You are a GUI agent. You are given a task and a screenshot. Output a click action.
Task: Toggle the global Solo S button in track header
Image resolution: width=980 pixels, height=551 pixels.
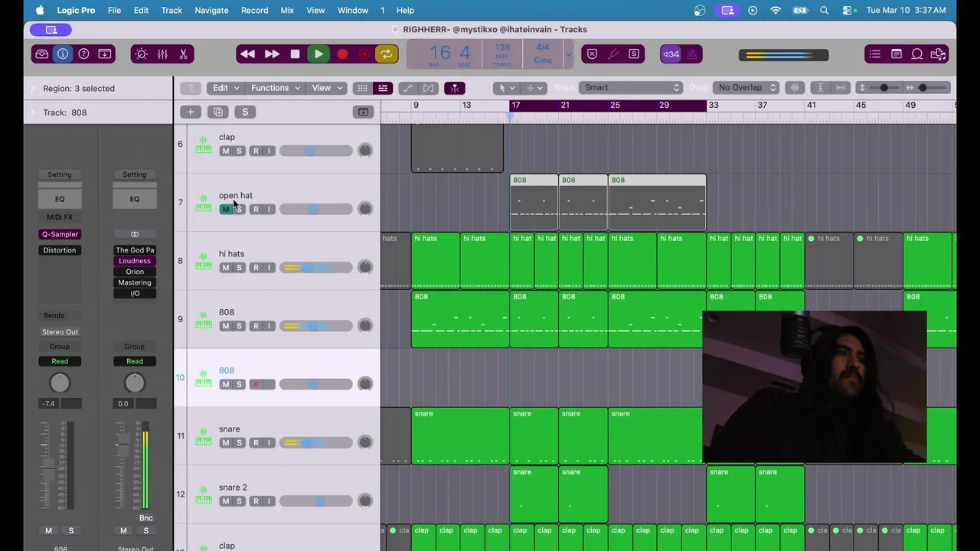point(245,112)
